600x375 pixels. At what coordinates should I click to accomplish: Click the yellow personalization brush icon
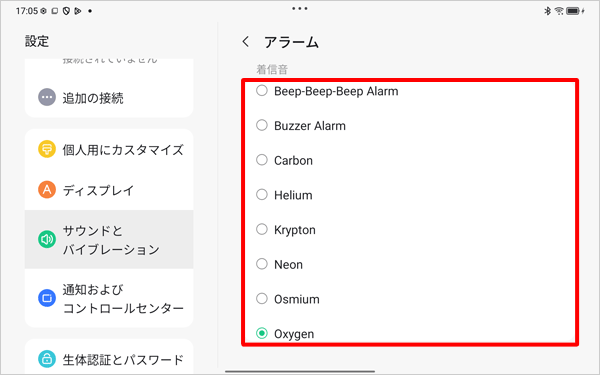click(x=47, y=149)
